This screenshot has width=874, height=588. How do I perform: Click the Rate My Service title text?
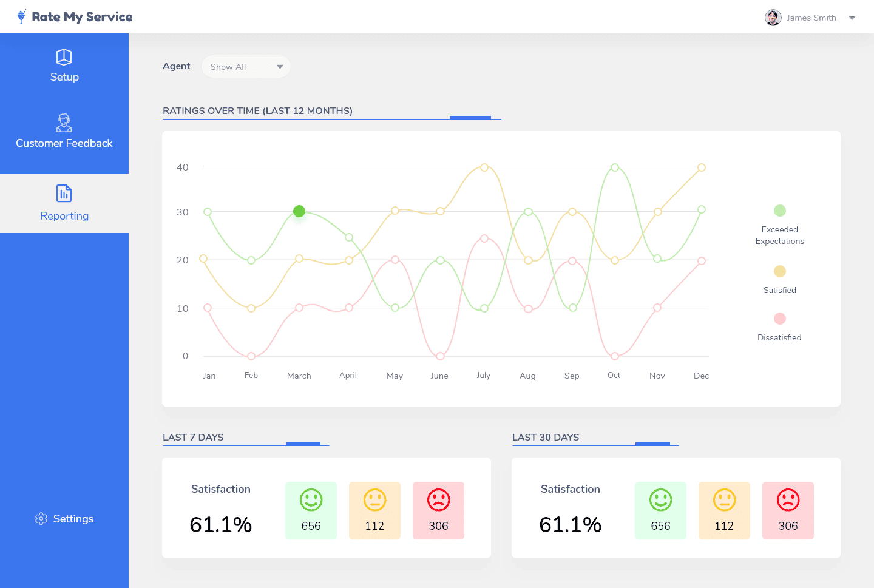tap(82, 17)
